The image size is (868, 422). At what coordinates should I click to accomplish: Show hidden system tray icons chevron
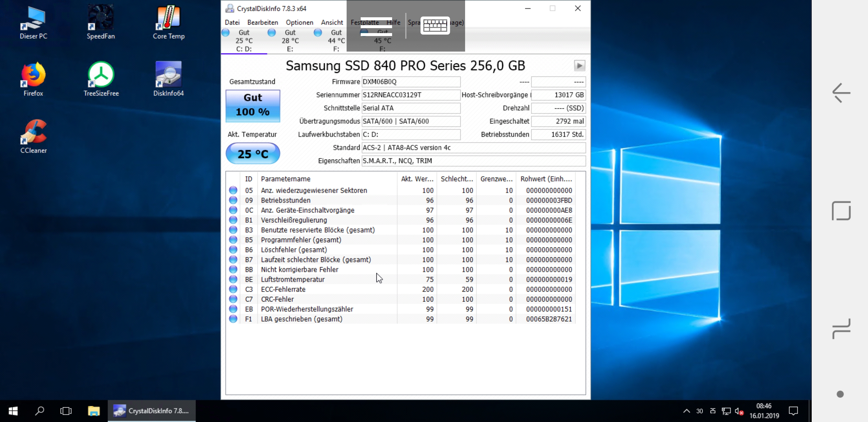pos(686,411)
